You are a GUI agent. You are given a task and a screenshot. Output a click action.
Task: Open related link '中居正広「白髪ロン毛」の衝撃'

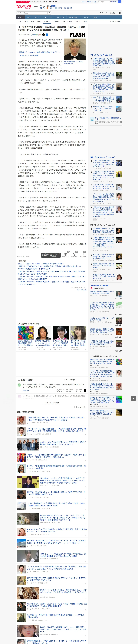click(x=41, y=264)
